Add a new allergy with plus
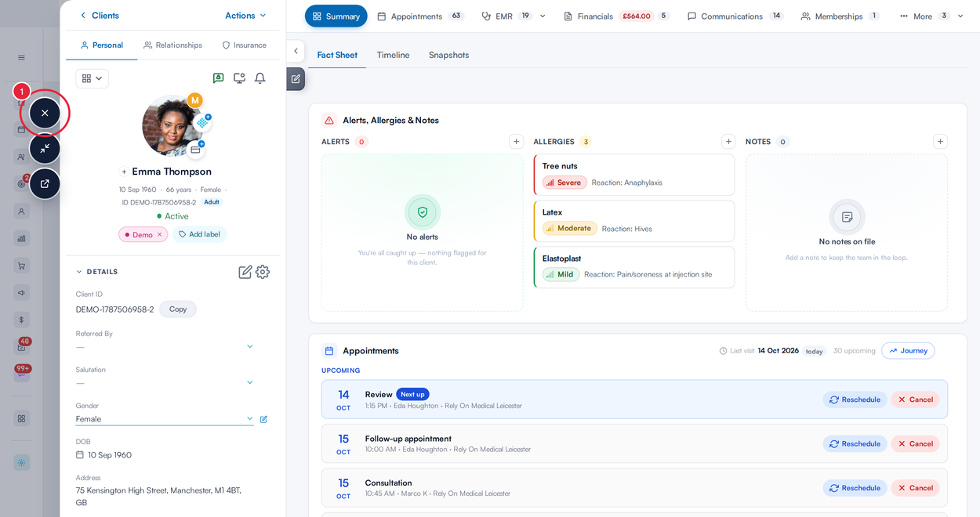980x517 pixels. [728, 142]
